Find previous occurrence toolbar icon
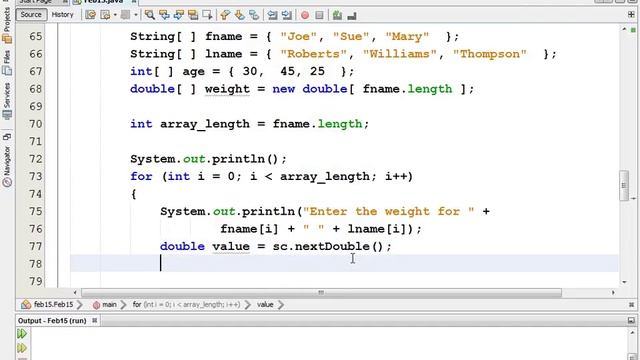This screenshot has width=640, height=360. pos(164,15)
